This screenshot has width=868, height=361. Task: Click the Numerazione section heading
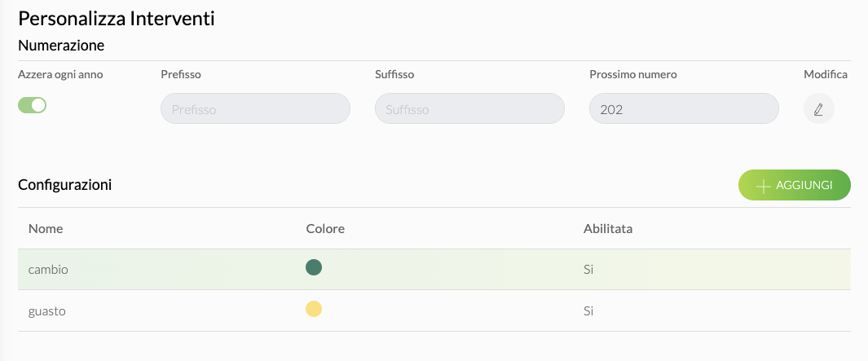61,46
